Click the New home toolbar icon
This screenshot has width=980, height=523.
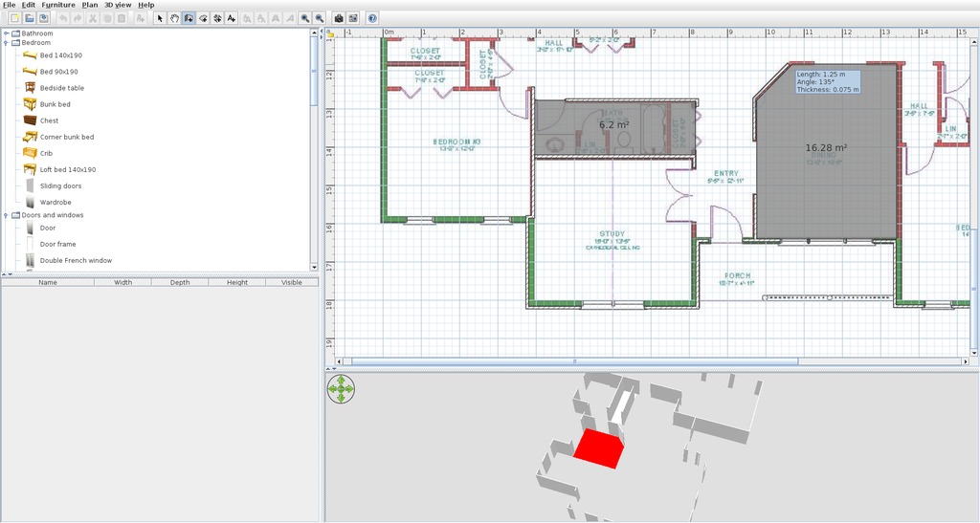[x=15, y=18]
